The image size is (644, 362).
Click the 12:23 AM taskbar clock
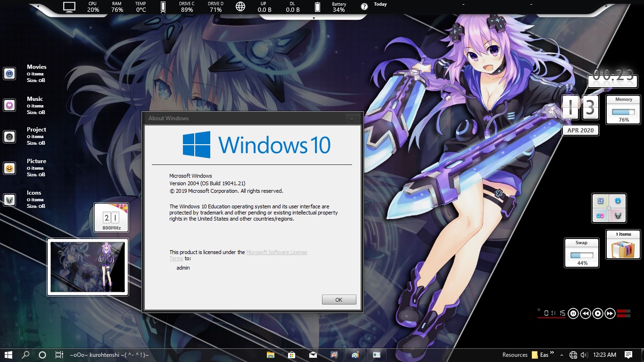tap(605, 355)
